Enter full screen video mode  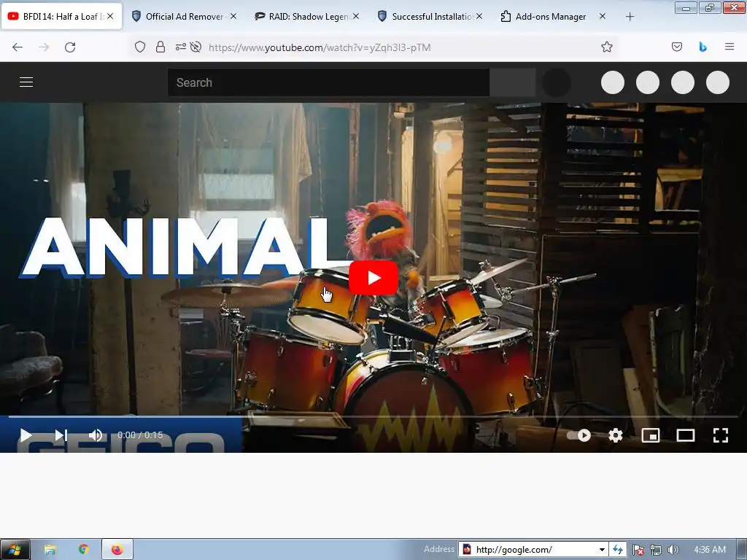tap(720, 435)
